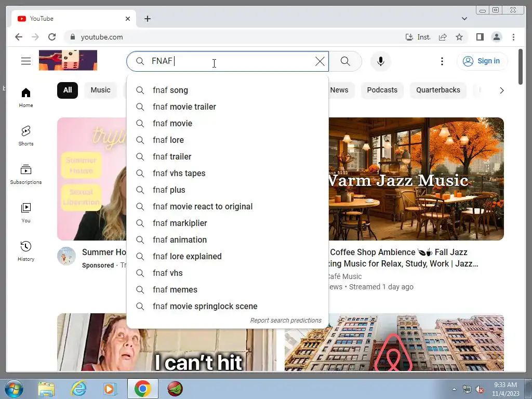The image size is (532, 399).
Task: Select the Music filter chip
Action: 100,90
